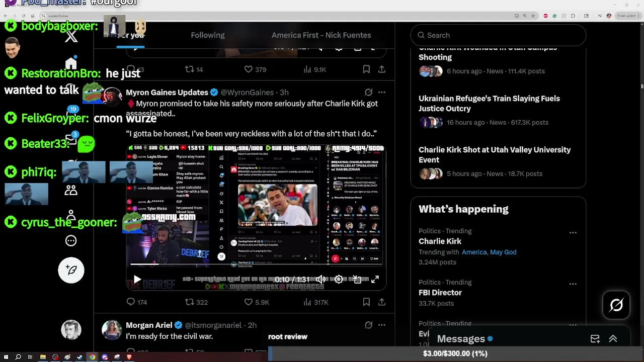The height and width of the screenshot is (362, 644).
Task: Click the floating Grok button at right
Action: 616,305
